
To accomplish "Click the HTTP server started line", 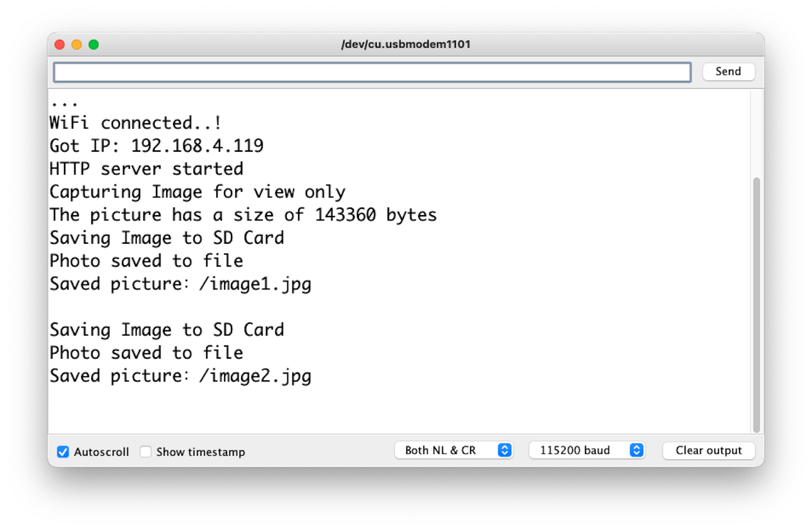I will coord(147,169).
